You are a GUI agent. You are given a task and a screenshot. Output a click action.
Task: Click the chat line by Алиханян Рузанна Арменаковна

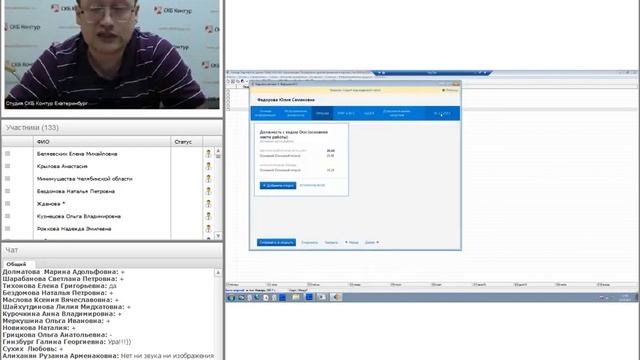pos(108,356)
